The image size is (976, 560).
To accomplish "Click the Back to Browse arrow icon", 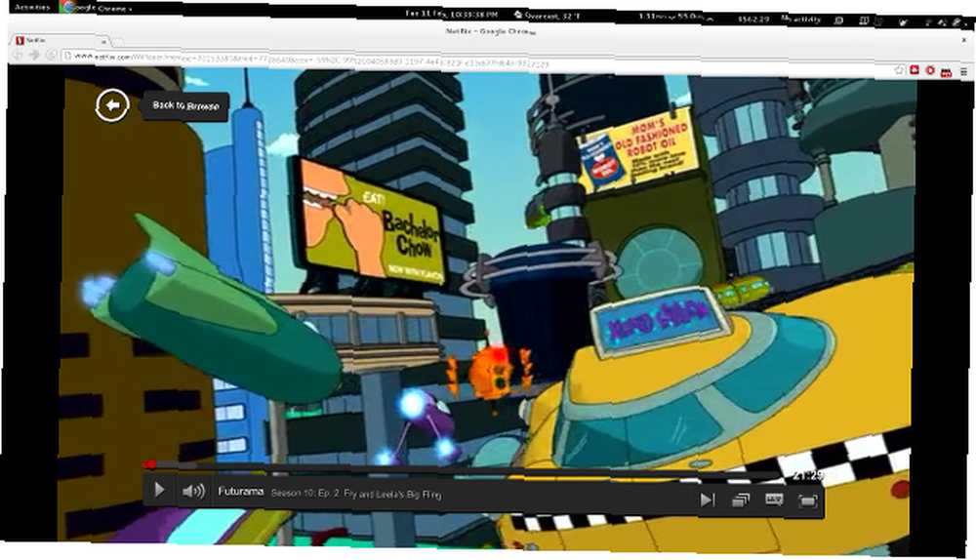I will (x=112, y=105).
